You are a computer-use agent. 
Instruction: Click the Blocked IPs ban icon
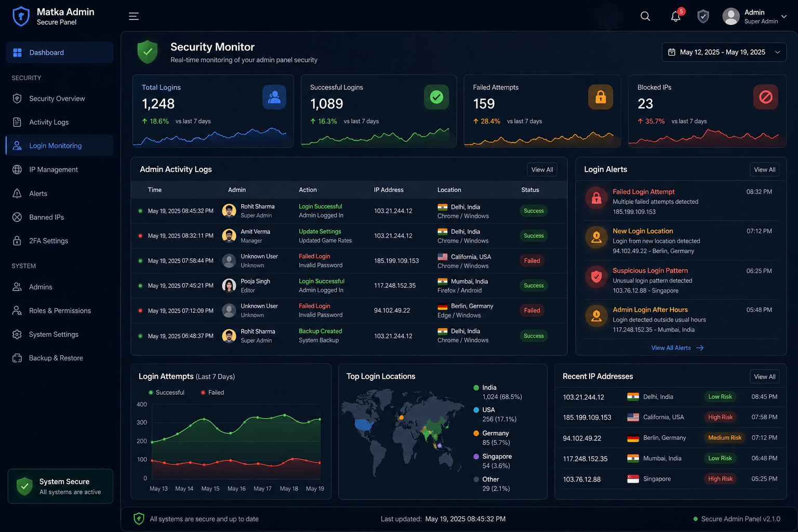point(765,97)
